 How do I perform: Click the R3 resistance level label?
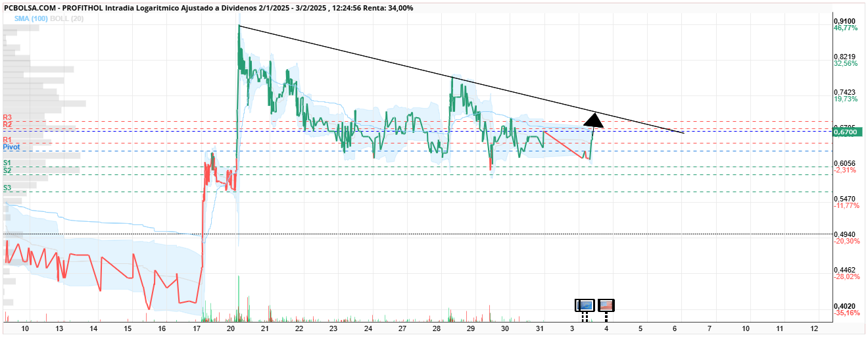7,117
